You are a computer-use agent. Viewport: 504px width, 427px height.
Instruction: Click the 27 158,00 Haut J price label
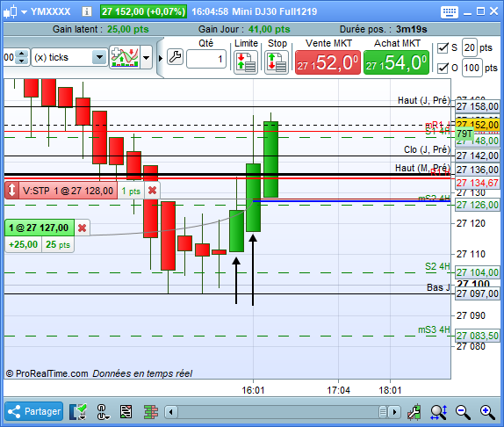(x=478, y=106)
